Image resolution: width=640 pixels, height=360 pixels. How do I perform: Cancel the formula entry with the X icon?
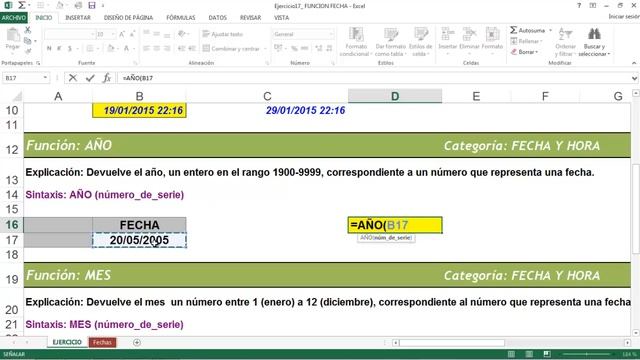(73, 78)
